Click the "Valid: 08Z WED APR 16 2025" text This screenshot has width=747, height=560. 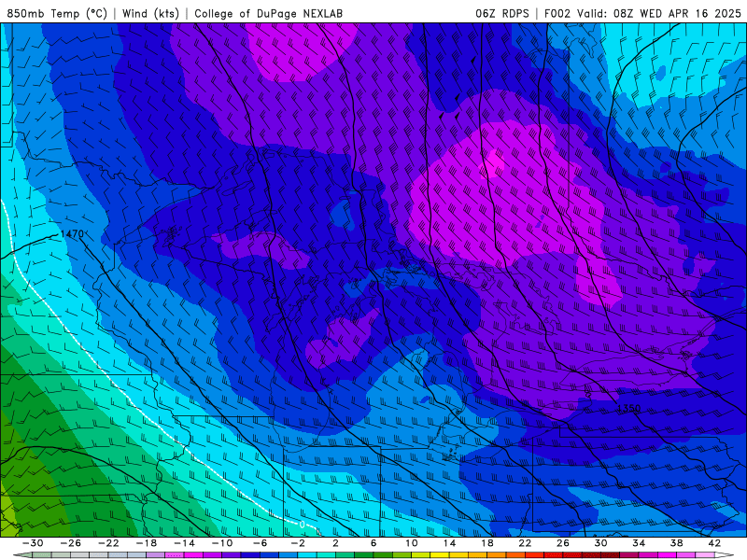click(659, 13)
